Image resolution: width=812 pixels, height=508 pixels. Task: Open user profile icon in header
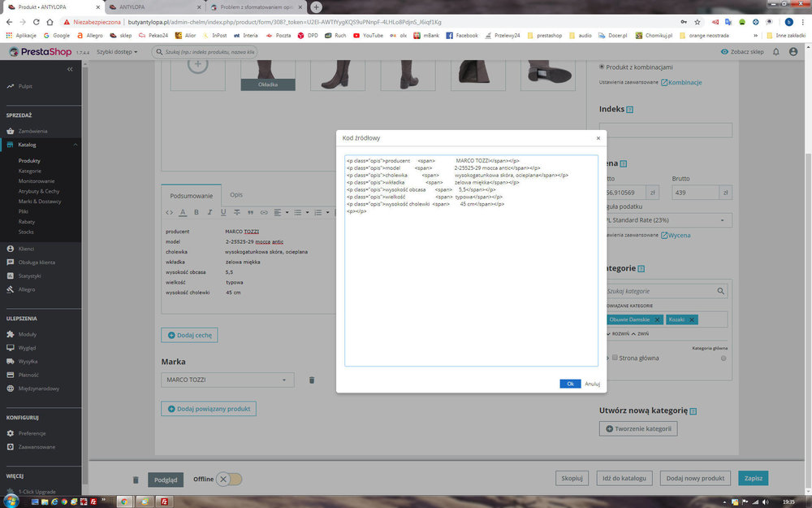[793, 52]
